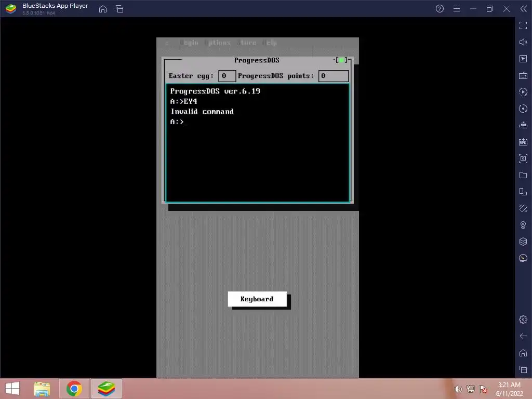Click the Android back arrow in sidebar

(x=523, y=336)
